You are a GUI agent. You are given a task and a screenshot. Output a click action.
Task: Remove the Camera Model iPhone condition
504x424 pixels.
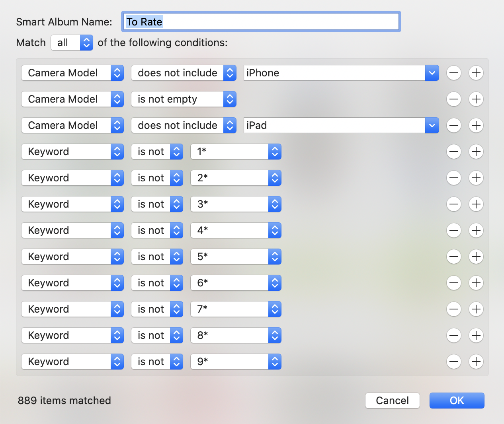pos(454,73)
